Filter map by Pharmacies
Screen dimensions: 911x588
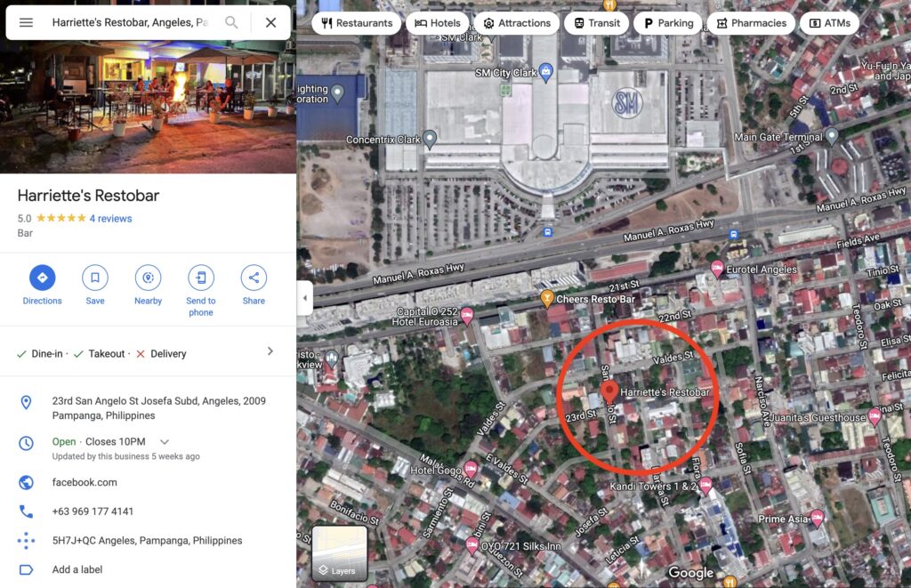point(751,23)
